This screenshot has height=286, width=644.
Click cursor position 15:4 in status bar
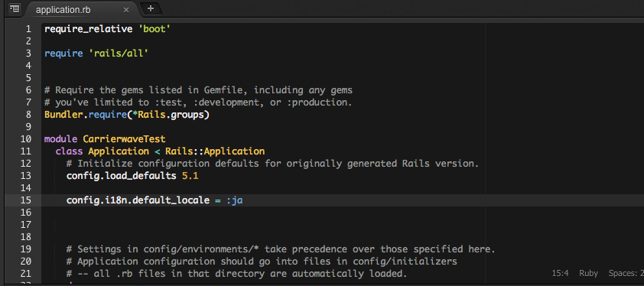pos(560,273)
